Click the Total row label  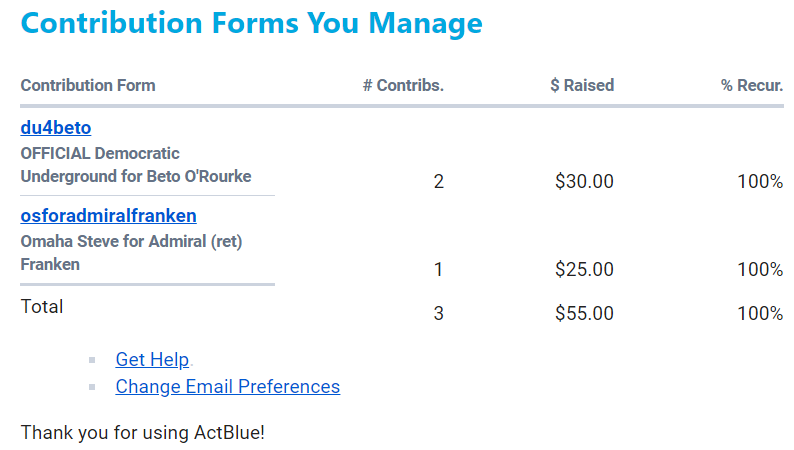[42, 307]
